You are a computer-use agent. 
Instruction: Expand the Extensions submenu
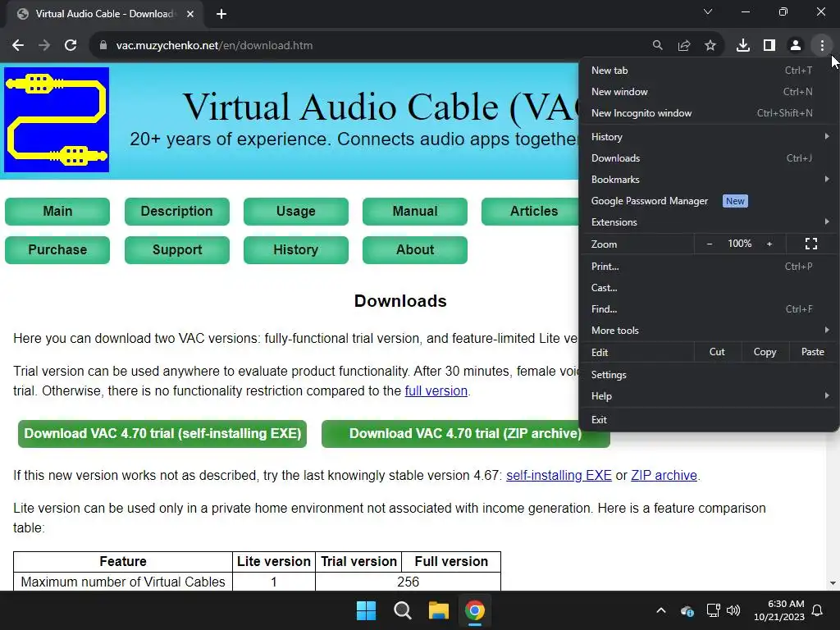point(709,221)
